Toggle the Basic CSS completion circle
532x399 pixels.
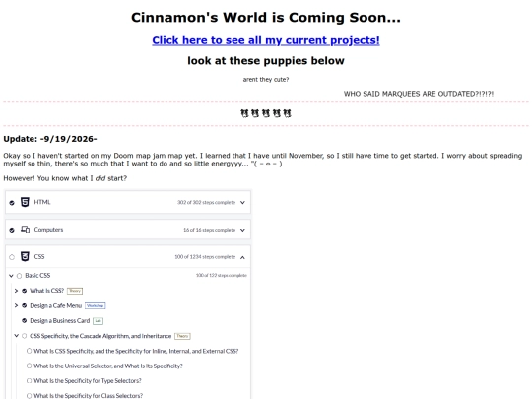tap(19, 276)
